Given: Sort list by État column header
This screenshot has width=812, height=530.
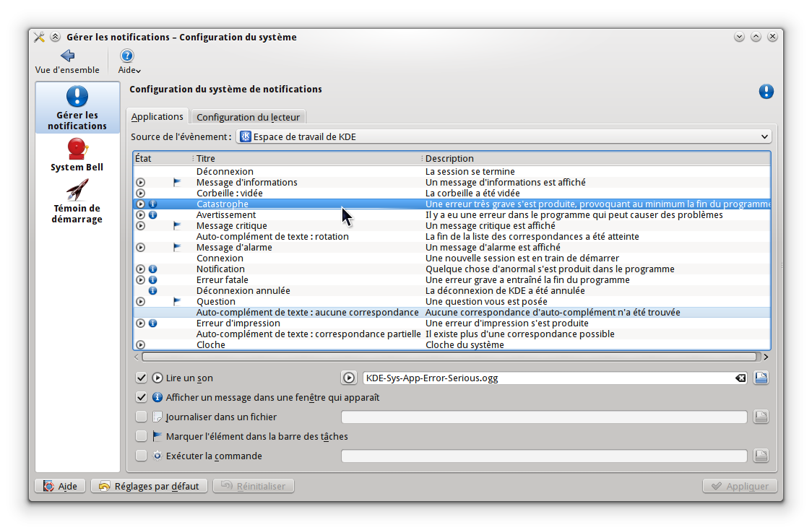Looking at the screenshot, I should (163, 158).
